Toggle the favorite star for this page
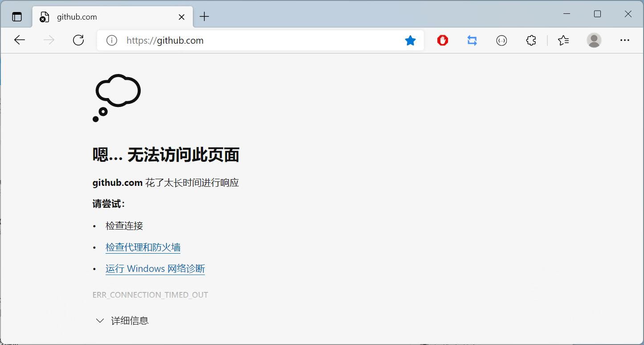This screenshot has width=644, height=345. [x=410, y=40]
